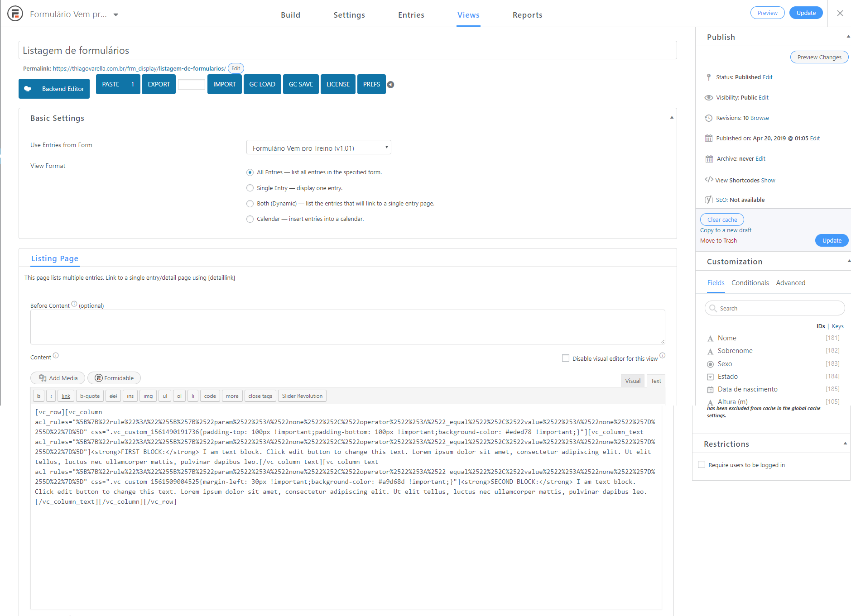Collapse the Basic Settings panel
This screenshot has height=616, width=851.
coord(672,118)
